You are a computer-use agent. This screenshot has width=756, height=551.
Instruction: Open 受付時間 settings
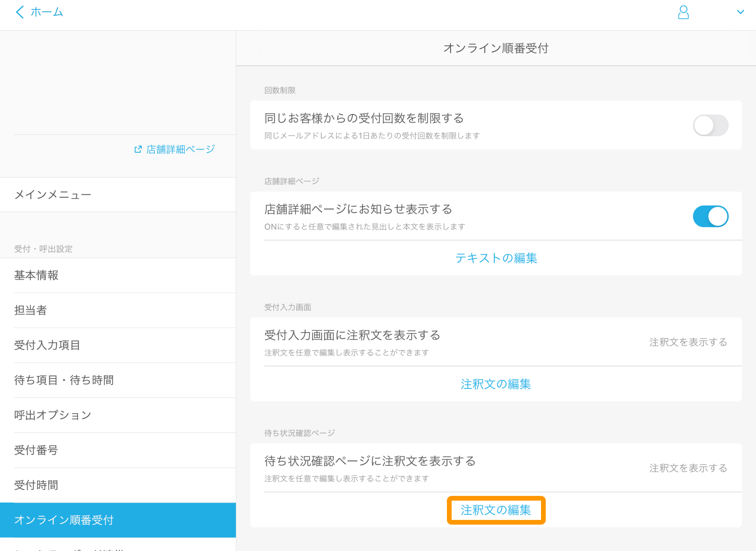click(x=118, y=485)
